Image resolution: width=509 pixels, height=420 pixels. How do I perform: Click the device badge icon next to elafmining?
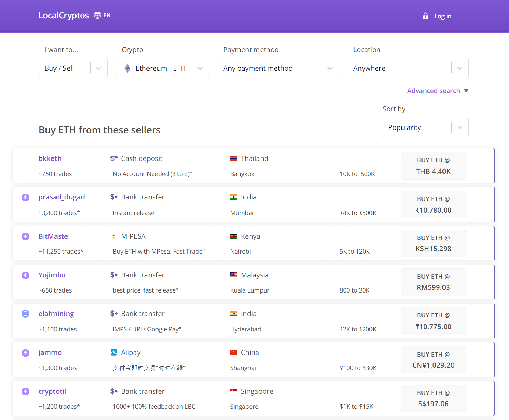pos(26,314)
